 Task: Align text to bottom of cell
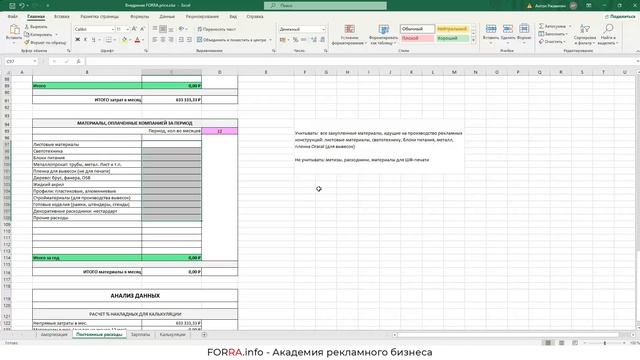click(x=171, y=29)
